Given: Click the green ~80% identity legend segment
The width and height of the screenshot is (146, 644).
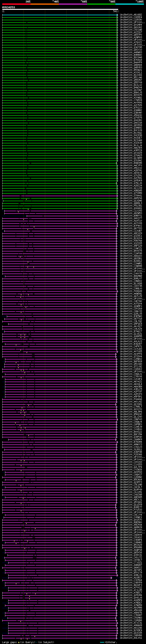Looking at the screenshot, I should point(101,4).
